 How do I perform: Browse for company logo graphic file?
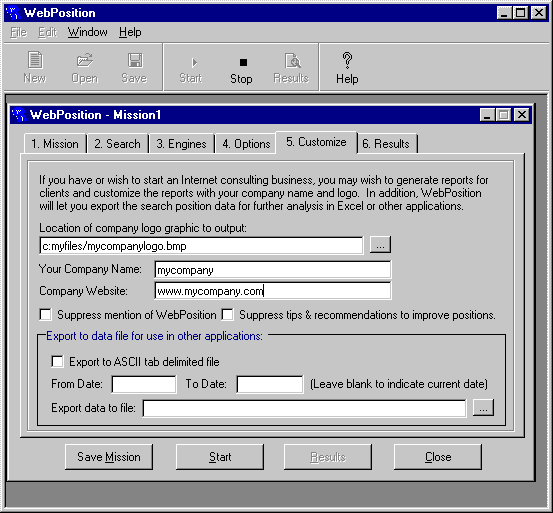pos(380,245)
